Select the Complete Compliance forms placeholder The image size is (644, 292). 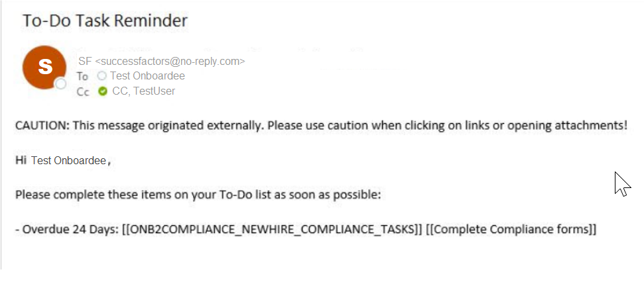click(x=511, y=229)
